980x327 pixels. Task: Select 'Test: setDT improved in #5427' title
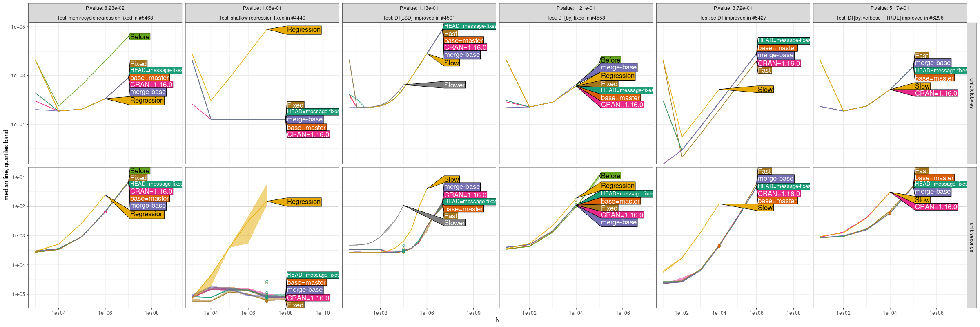[733, 18]
